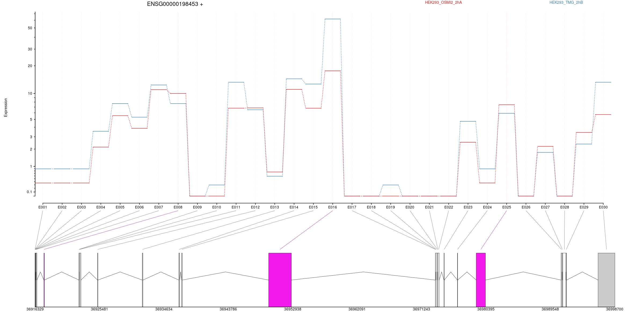Image resolution: width=644 pixels, height=322 pixels.
Task: Click exon label E023
Action: [468, 207]
